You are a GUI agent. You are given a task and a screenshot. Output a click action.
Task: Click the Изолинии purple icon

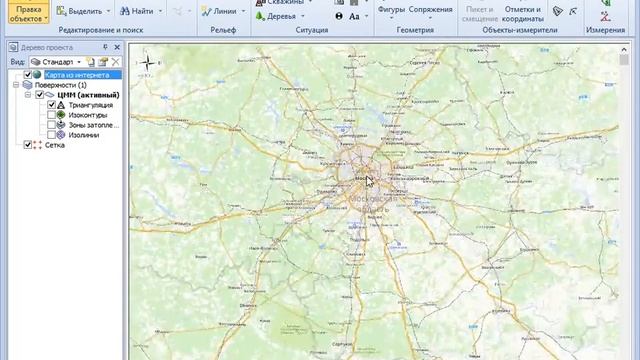pos(61,135)
